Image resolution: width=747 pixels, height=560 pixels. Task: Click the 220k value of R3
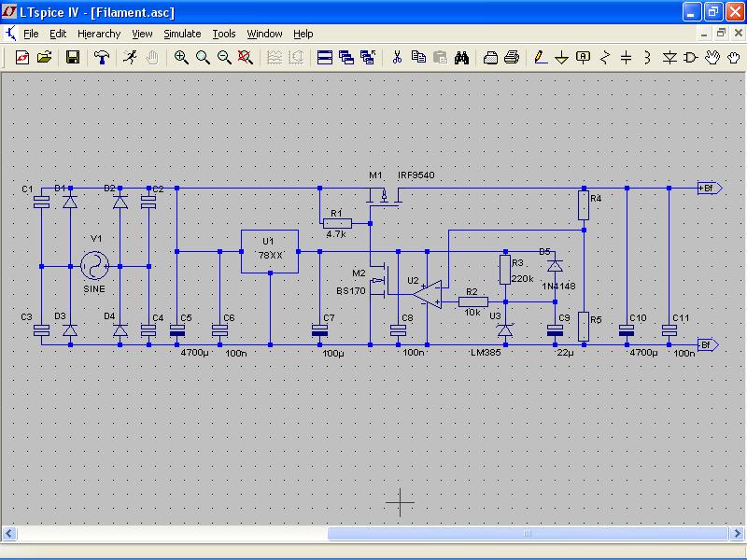coord(522,278)
